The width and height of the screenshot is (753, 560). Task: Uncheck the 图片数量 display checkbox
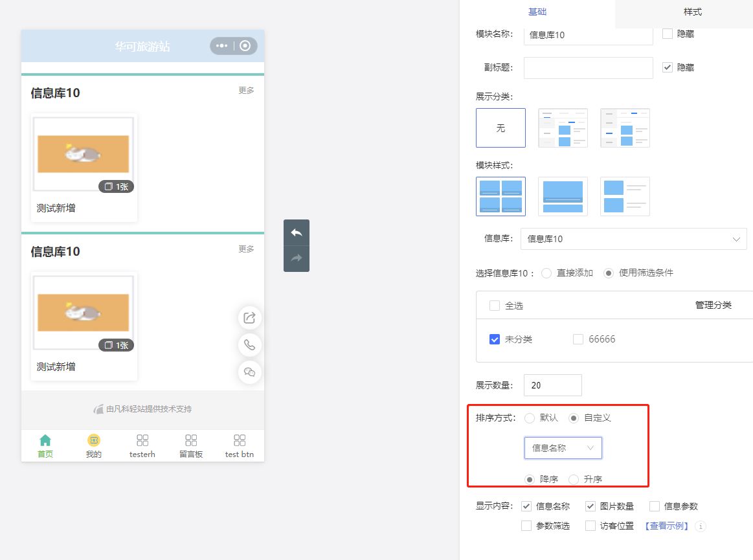click(590, 506)
